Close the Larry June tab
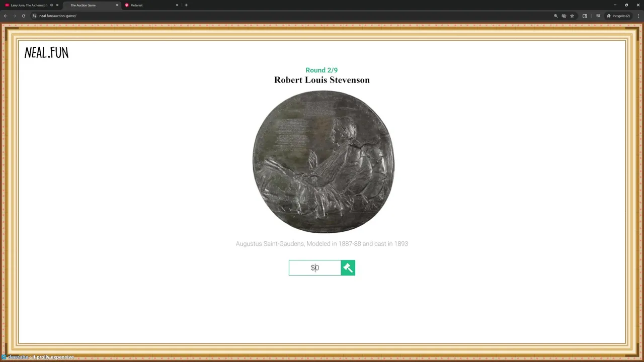Image resolution: width=644 pixels, height=362 pixels. (57, 5)
